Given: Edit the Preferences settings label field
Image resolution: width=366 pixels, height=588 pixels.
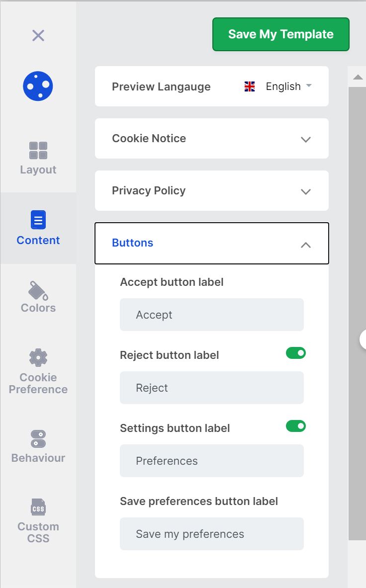Looking at the screenshot, I should 211,461.
